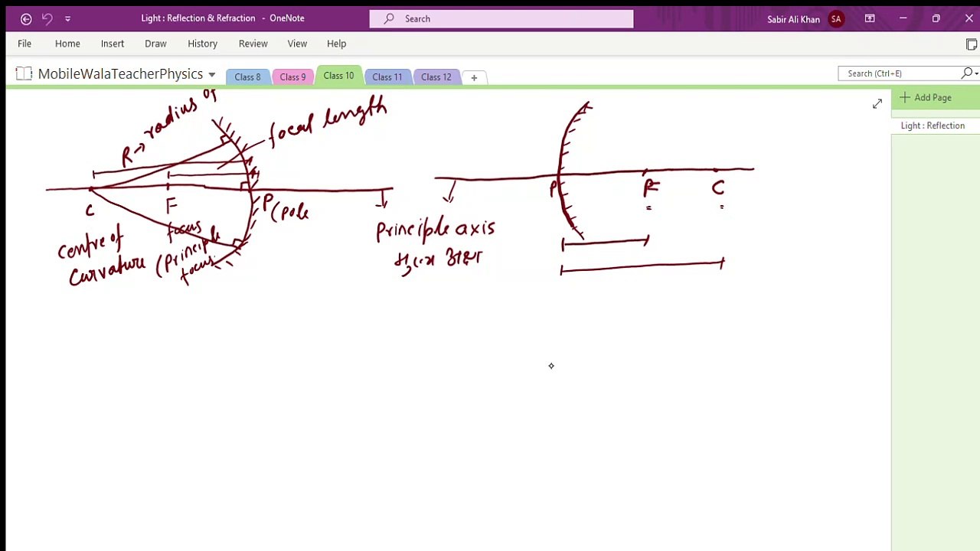Click Add Page button
Image resolution: width=980 pixels, height=551 pixels.
pos(926,97)
